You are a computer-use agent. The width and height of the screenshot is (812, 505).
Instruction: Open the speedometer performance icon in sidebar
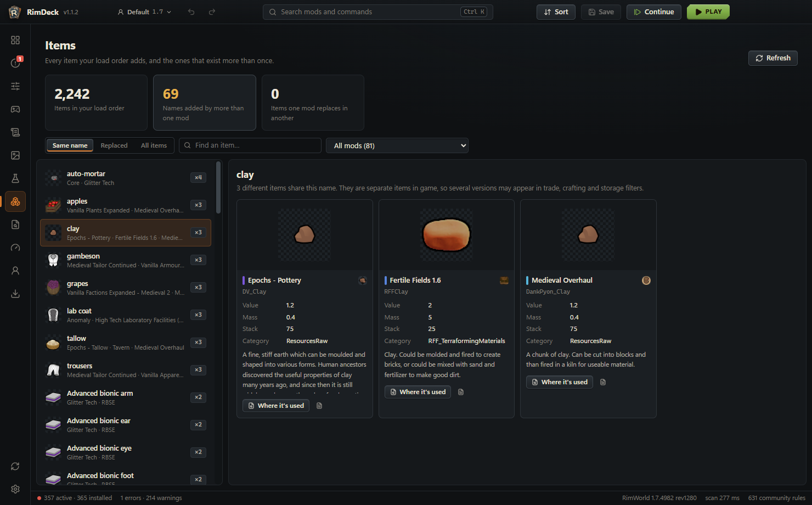tap(15, 248)
